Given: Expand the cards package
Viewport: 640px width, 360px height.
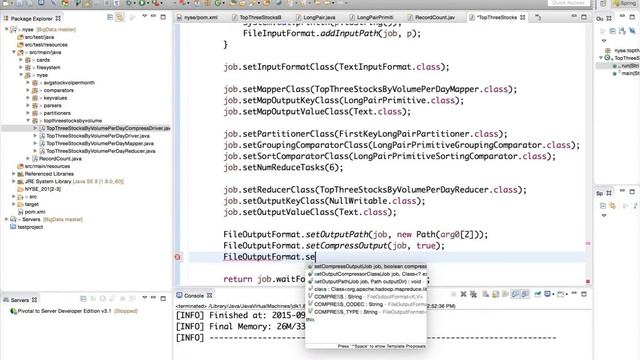Looking at the screenshot, I should click(21, 60).
